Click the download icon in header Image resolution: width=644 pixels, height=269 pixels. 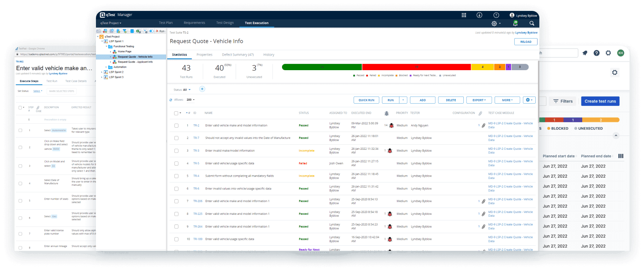479,15
